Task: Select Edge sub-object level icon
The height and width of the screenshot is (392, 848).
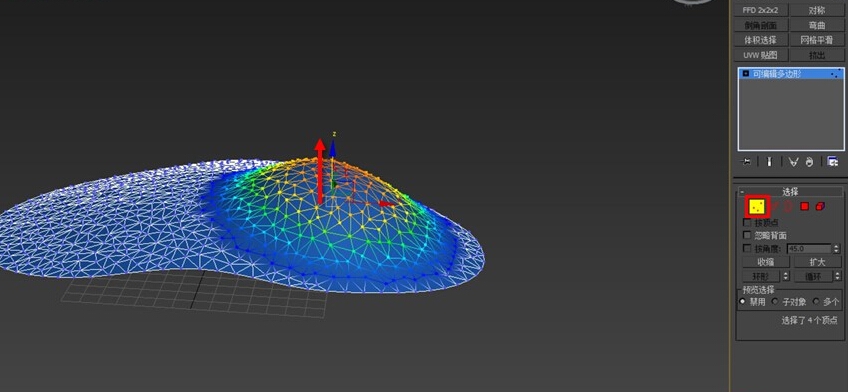Action: (775, 206)
